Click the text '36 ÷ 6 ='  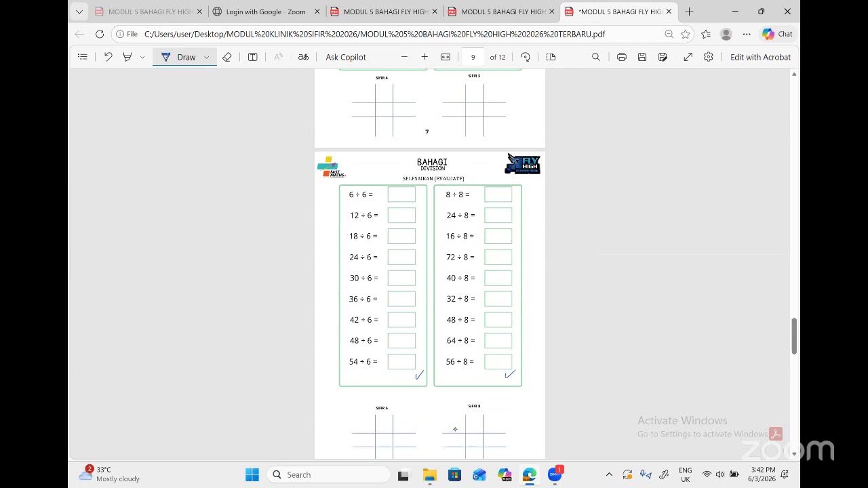(363, 299)
